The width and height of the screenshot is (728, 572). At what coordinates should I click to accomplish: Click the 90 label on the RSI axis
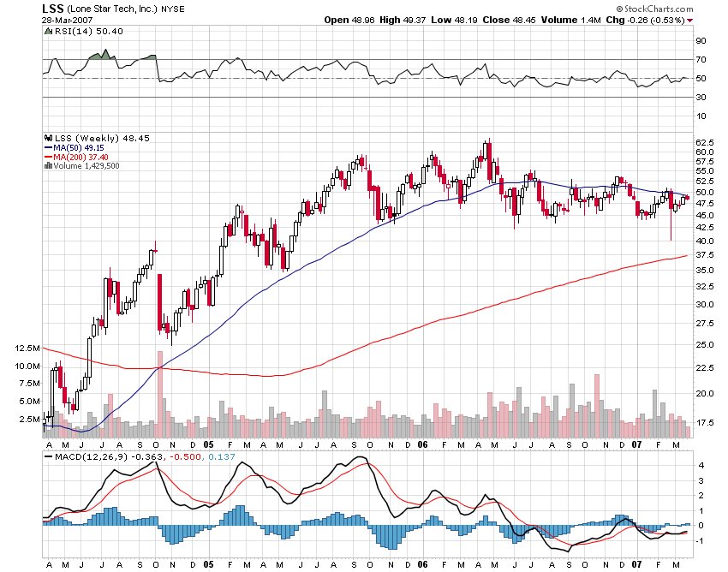[701, 41]
